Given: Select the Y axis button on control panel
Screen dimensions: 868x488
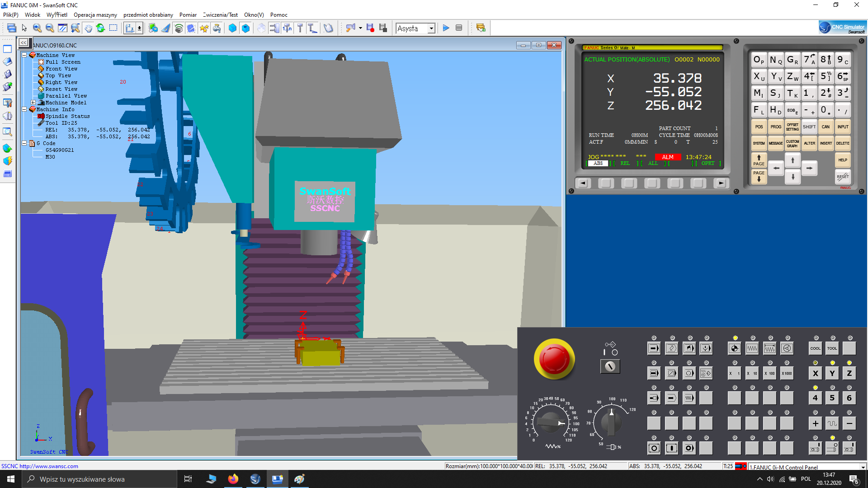Looking at the screenshot, I should pos(832,373).
